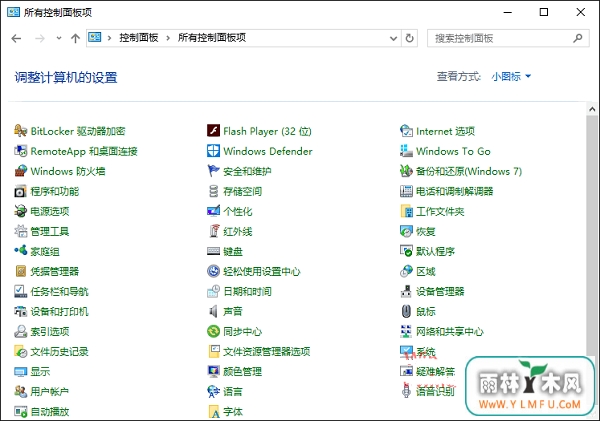
Task: Expand the chevron before 控制面板 breadcrumb
Action: (109, 38)
